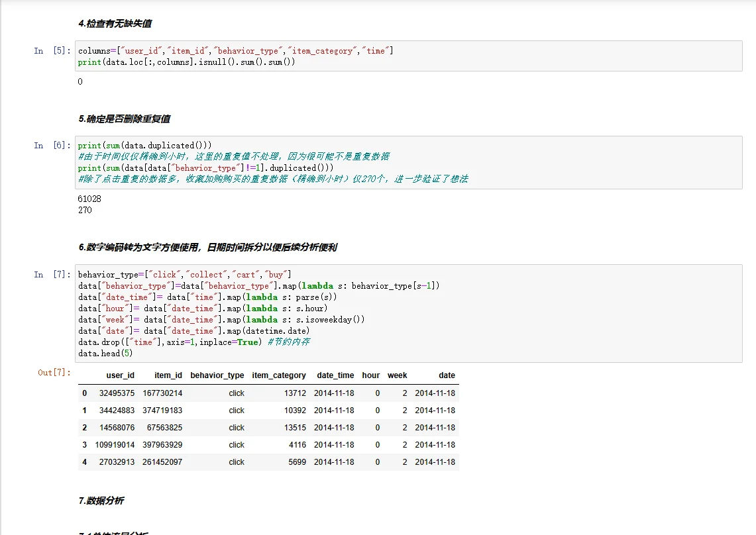Click output value 61028
756x535 pixels.
(x=89, y=199)
